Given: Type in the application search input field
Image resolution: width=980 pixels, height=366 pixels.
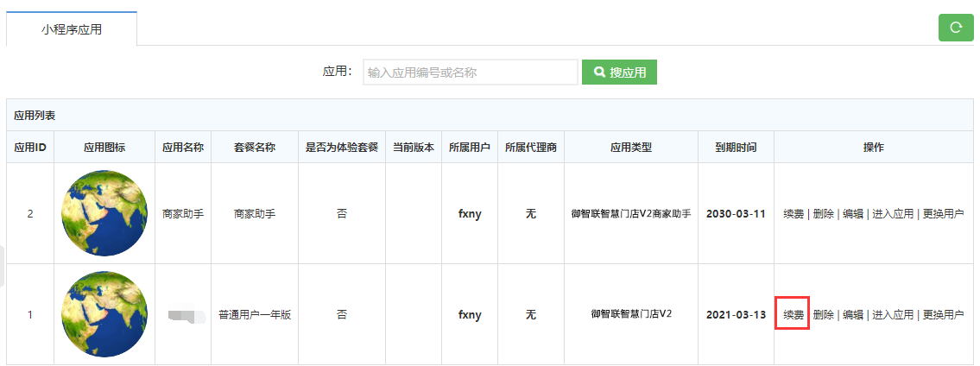Looking at the screenshot, I should [x=470, y=73].
